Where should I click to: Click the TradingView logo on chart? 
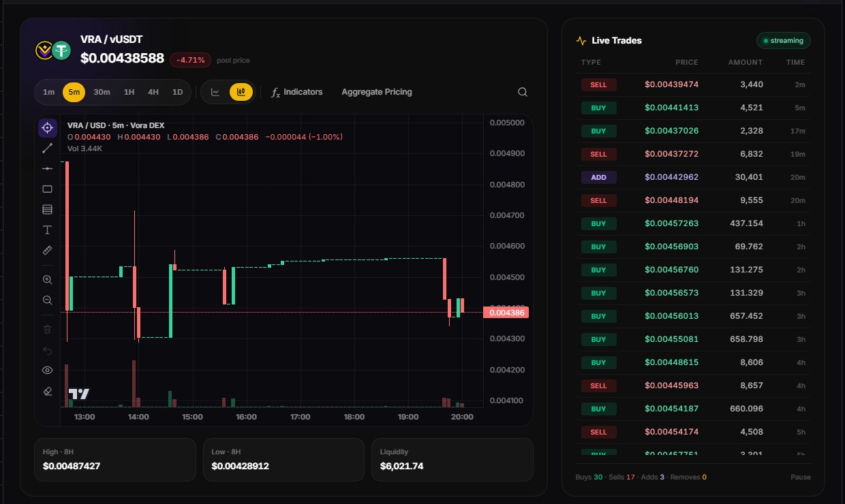click(x=78, y=394)
